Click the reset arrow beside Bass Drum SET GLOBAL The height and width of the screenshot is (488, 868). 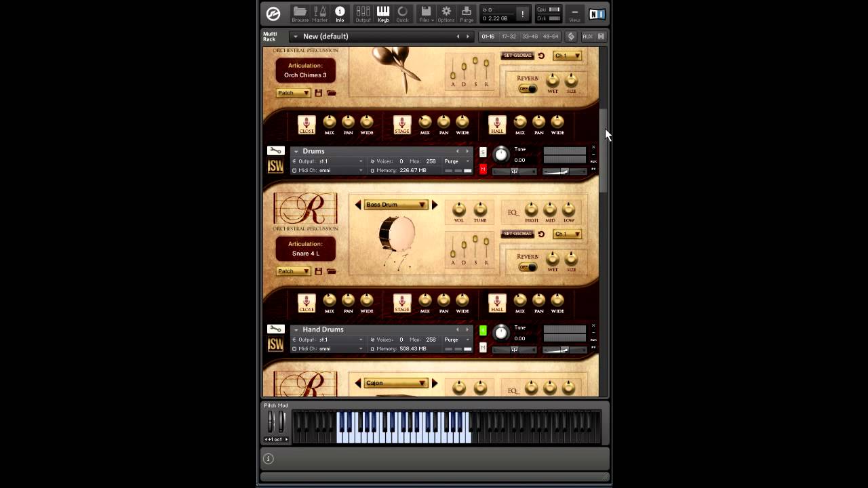[x=541, y=234]
